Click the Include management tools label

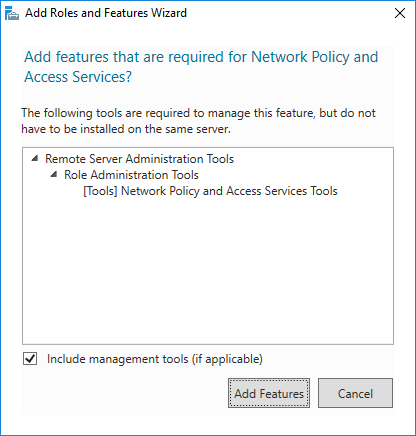[155, 359]
